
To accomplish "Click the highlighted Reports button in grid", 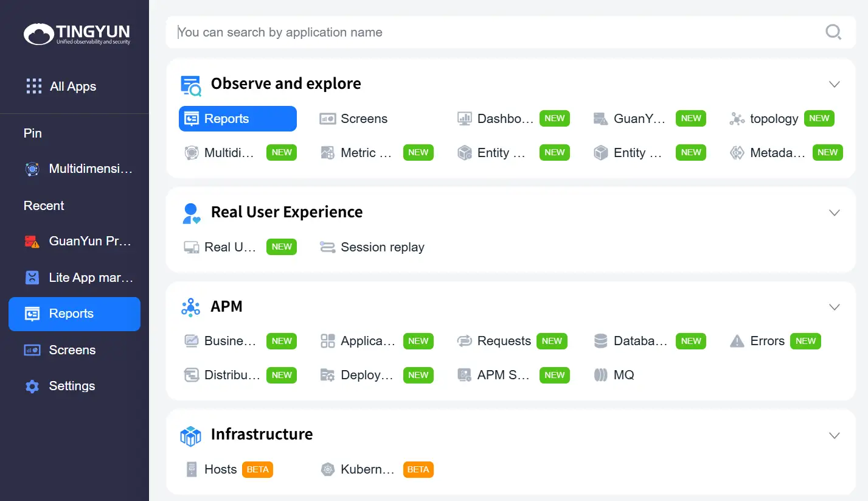I will (x=237, y=119).
